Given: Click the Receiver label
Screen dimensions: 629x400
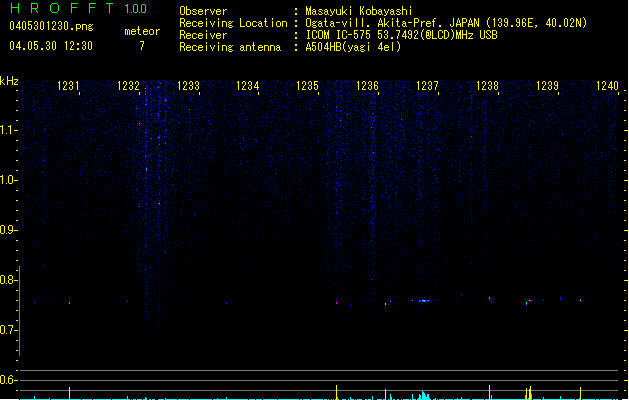Looking at the screenshot, I should click(x=203, y=35).
